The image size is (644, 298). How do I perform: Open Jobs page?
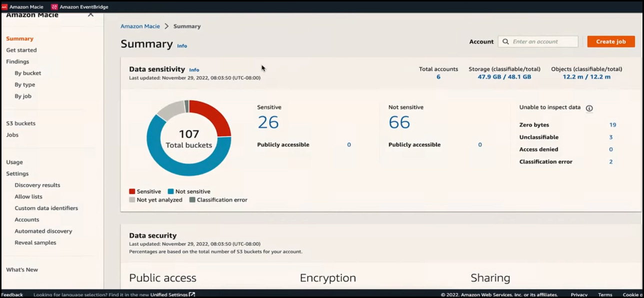pos(12,135)
